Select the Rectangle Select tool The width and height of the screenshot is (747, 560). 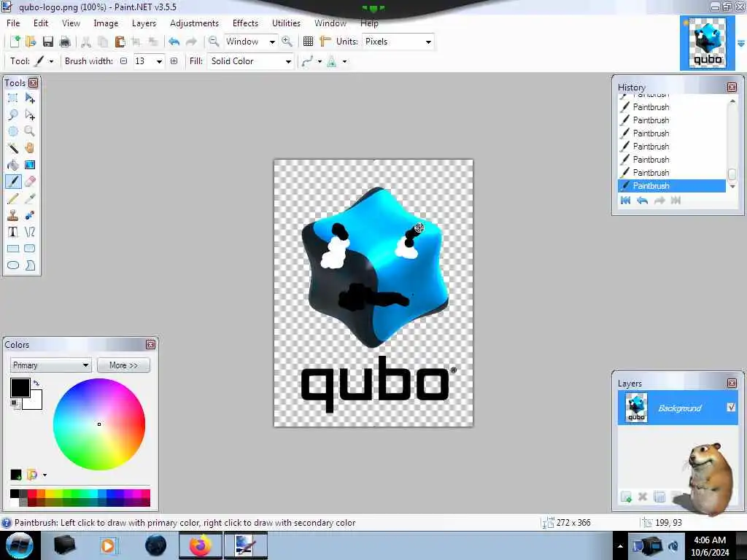13,98
